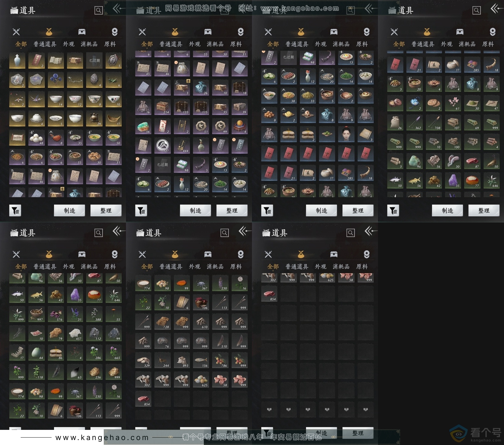Click 制造 button in the second top panel
Image resolution: width=504 pixels, height=445 pixels.
click(x=195, y=210)
